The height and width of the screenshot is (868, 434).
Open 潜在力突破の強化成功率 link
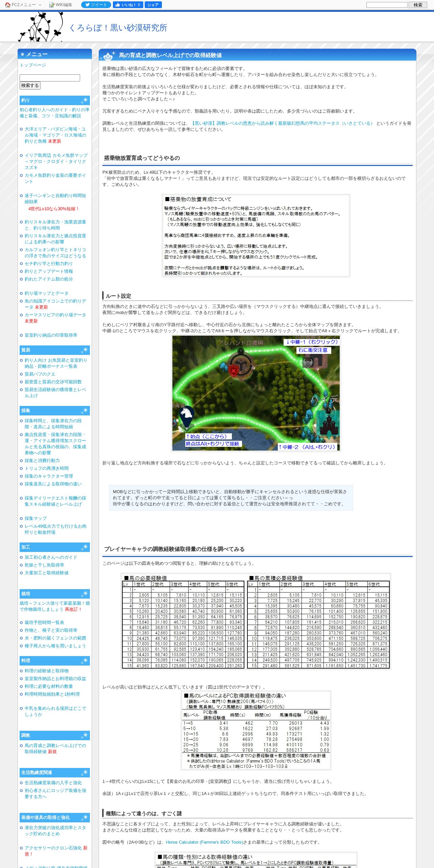coord(55,830)
